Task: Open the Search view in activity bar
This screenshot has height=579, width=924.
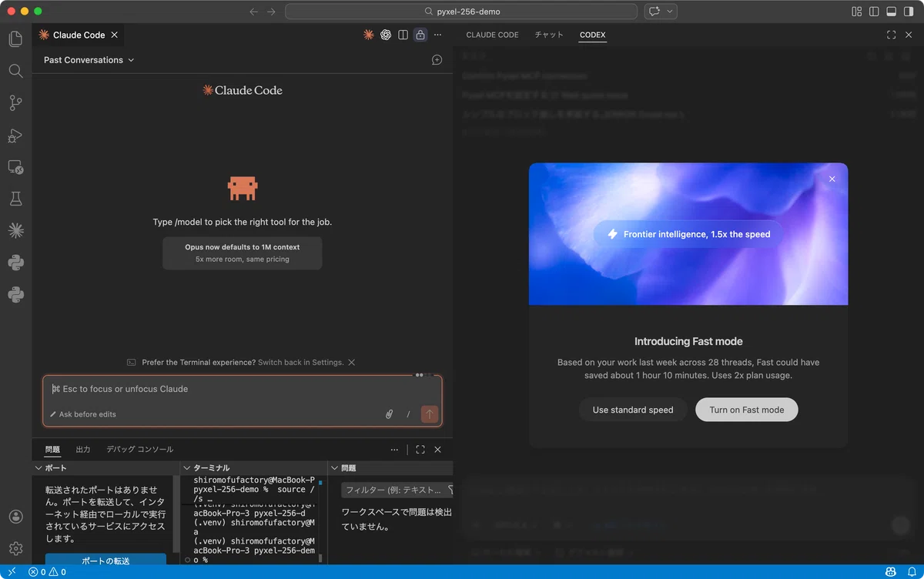Action: pyautogui.click(x=15, y=71)
